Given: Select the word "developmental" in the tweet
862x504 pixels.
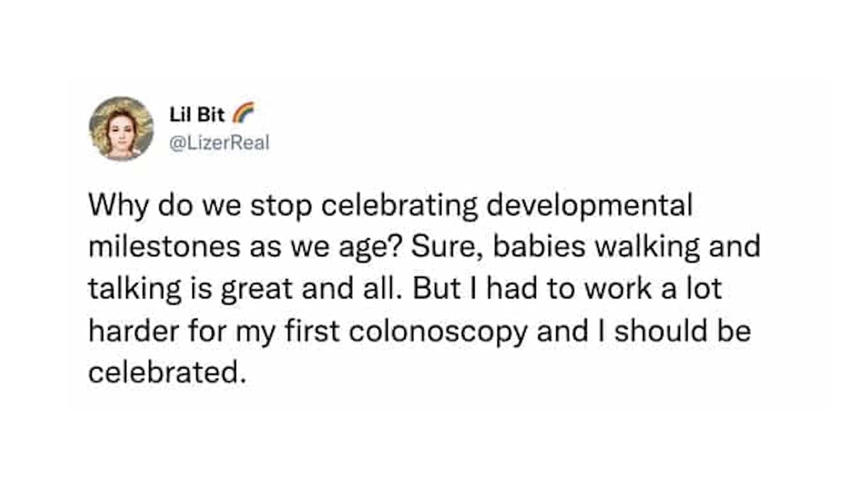Looking at the screenshot, I should [589, 205].
